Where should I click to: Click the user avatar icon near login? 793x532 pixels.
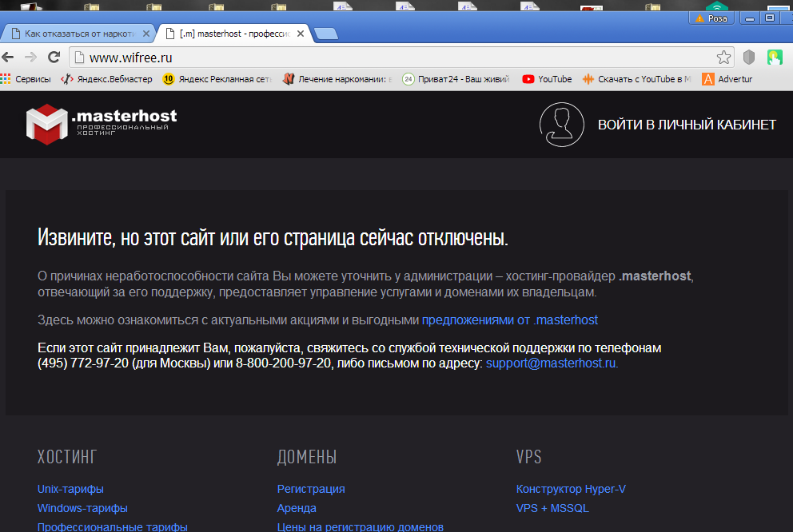click(x=561, y=124)
